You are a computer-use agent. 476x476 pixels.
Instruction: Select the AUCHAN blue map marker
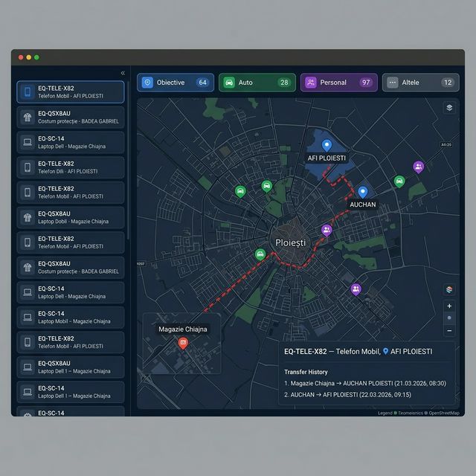[x=362, y=191]
